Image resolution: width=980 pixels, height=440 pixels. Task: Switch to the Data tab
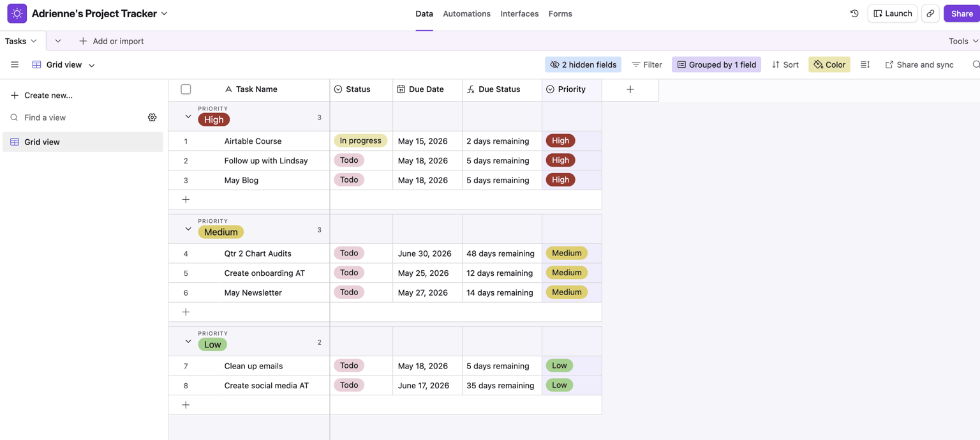[424, 13]
